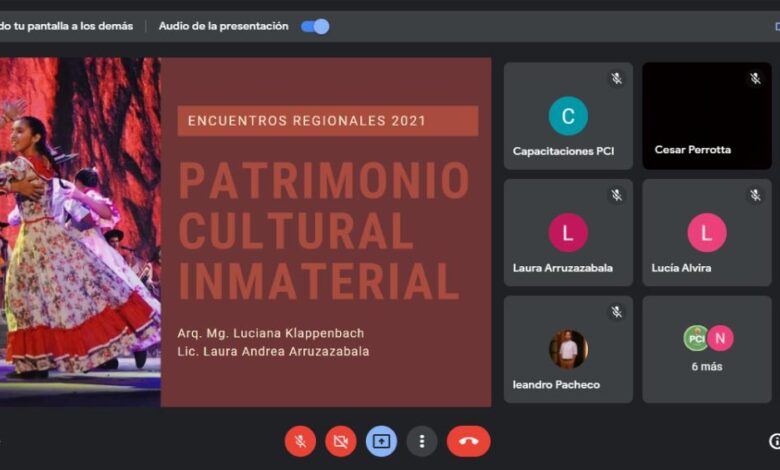This screenshot has height=470, width=780.
Task: Click the 'Laura Arruzazabala' name label
Action: tap(563, 268)
